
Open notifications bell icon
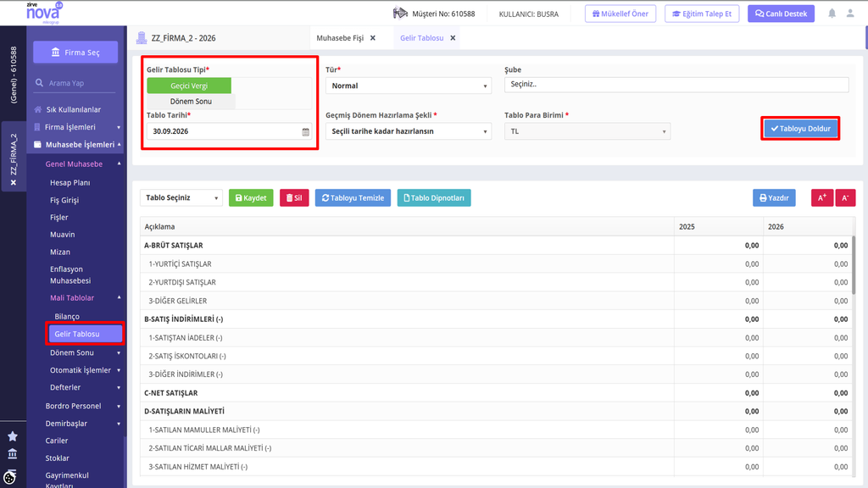(832, 14)
